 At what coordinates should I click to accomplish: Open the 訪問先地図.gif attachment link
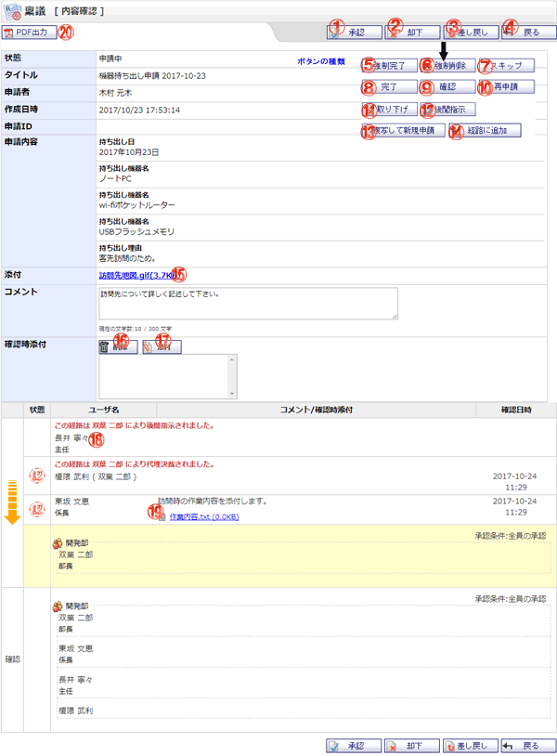[138, 275]
